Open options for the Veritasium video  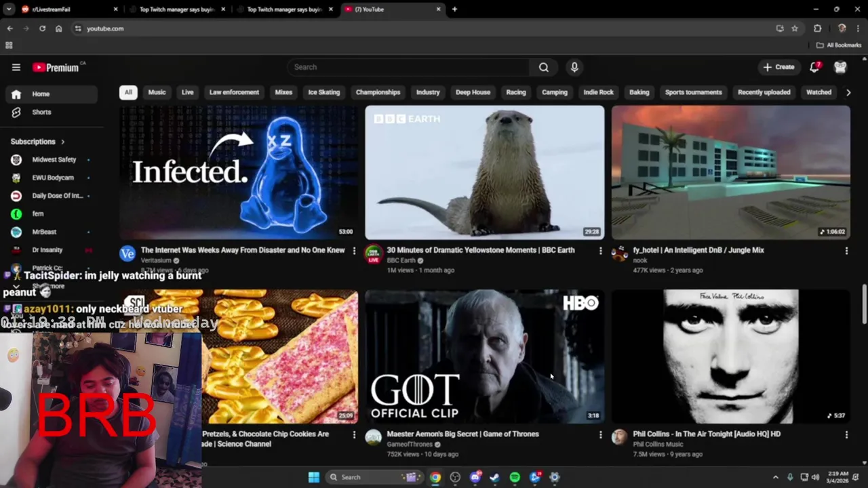(x=354, y=251)
